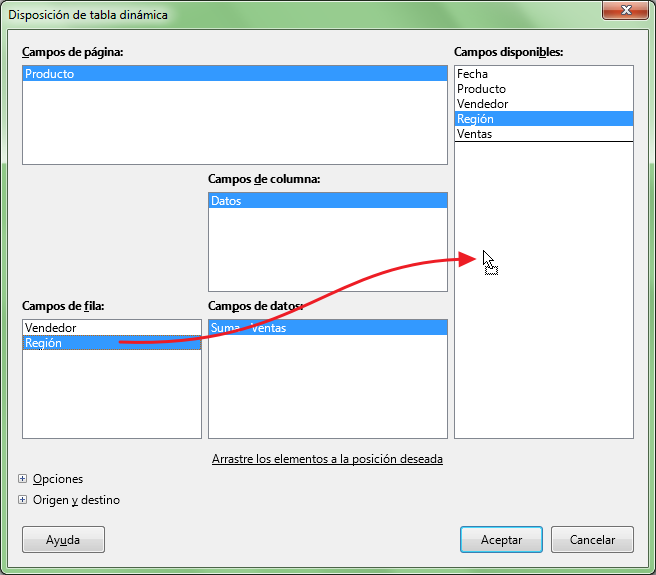656x575 pixels.
Task: Select Región in Campos de fila
Action: [44, 343]
